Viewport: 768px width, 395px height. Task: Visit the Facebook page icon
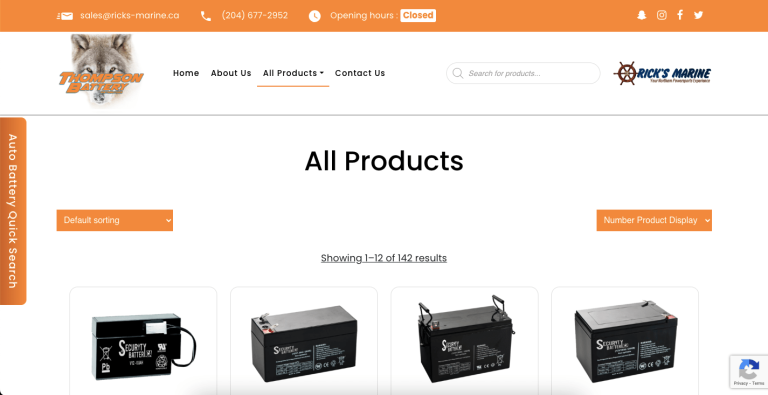pos(680,15)
